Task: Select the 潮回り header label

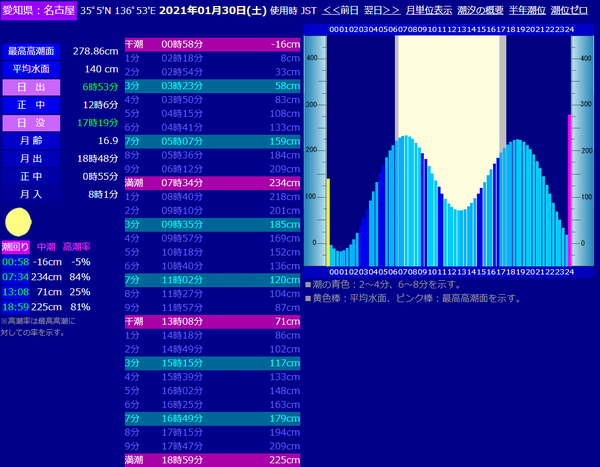Action: click(x=15, y=247)
